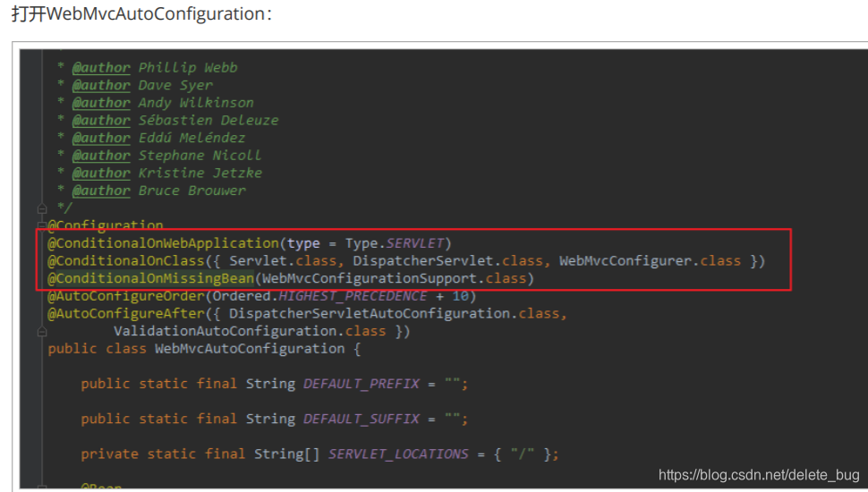Place cursor on @ConditionalOnClass annotation
This screenshot has height=492, width=868.
126,261
